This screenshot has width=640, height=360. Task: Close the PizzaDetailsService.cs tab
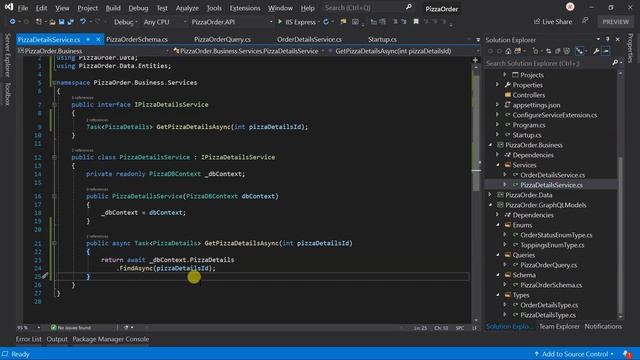pyautogui.click(x=98, y=40)
